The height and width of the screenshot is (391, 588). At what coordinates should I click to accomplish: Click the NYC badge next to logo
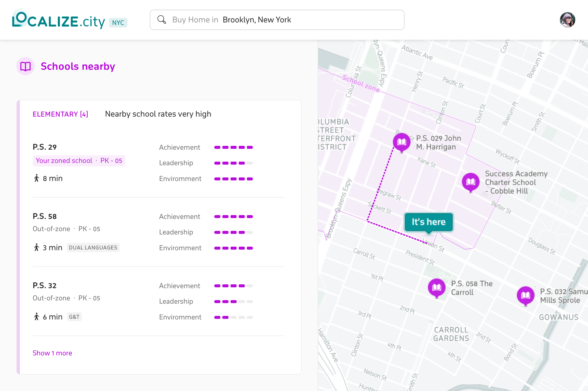pyautogui.click(x=118, y=23)
